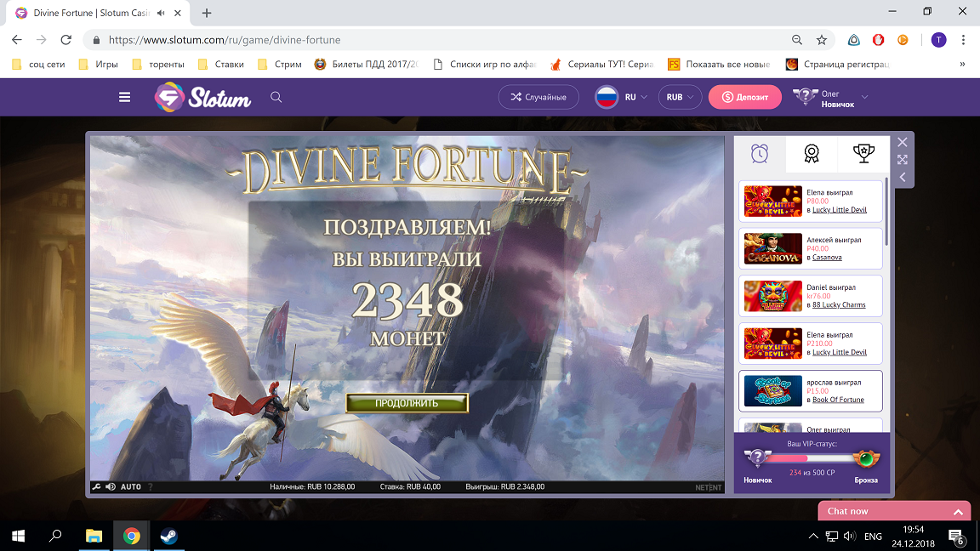The image size is (980, 551).
Task: Click the Депозит deposit button
Action: (745, 97)
